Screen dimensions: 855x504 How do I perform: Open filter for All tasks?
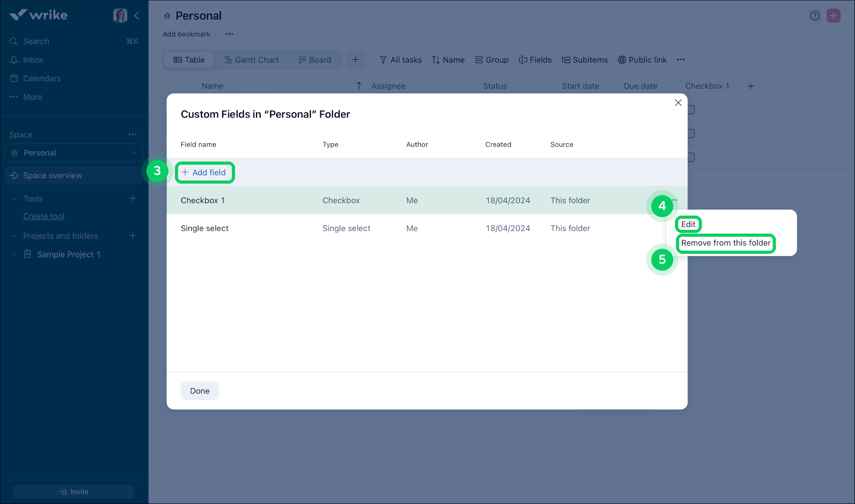coord(400,60)
